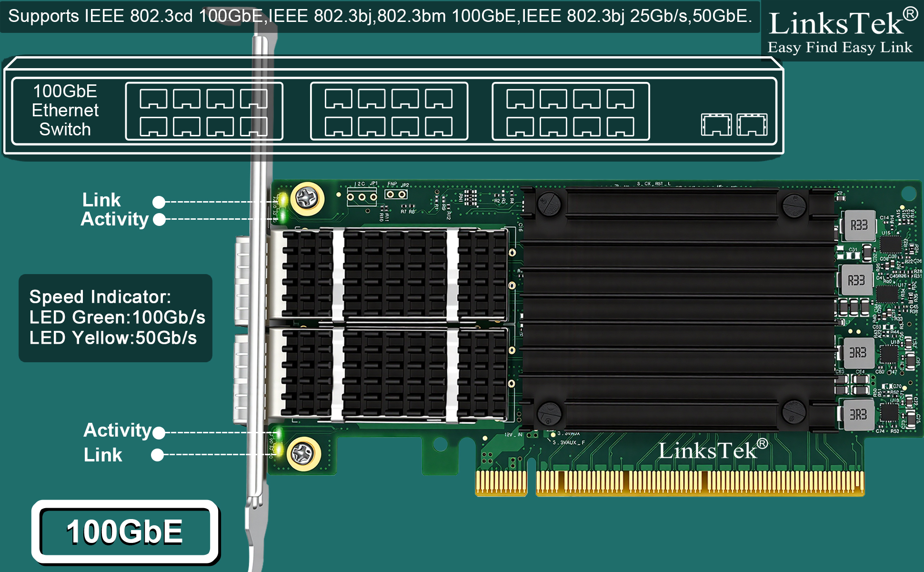The height and width of the screenshot is (572, 924).
Task: Click the upper Link indicator dot
Action: pos(159,202)
